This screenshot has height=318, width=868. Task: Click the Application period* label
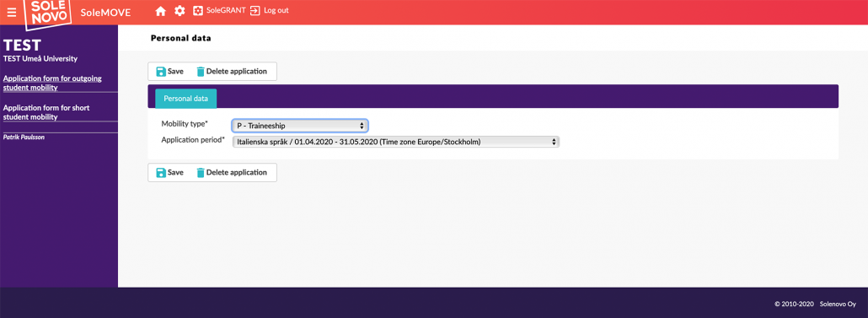coord(193,140)
